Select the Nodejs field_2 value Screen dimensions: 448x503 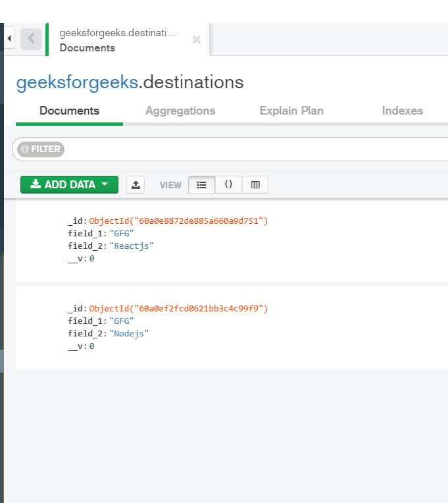point(129,334)
